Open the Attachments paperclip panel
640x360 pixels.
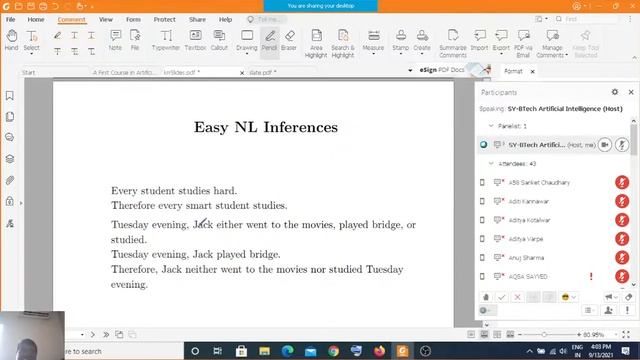pyautogui.click(x=10, y=180)
